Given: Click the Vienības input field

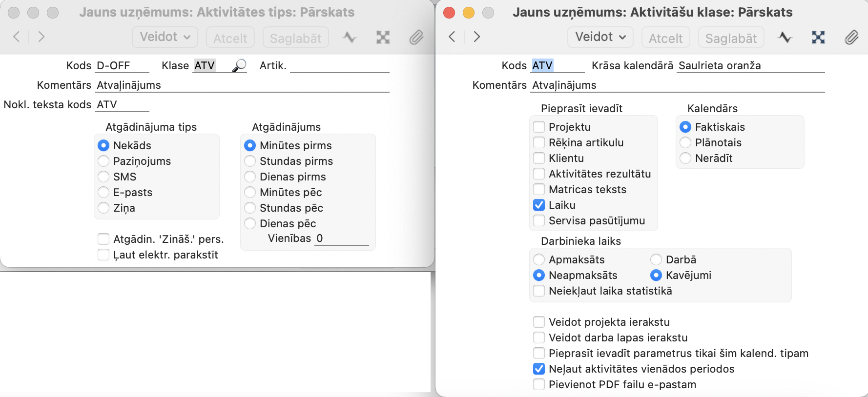Looking at the screenshot, I should 342,238.
